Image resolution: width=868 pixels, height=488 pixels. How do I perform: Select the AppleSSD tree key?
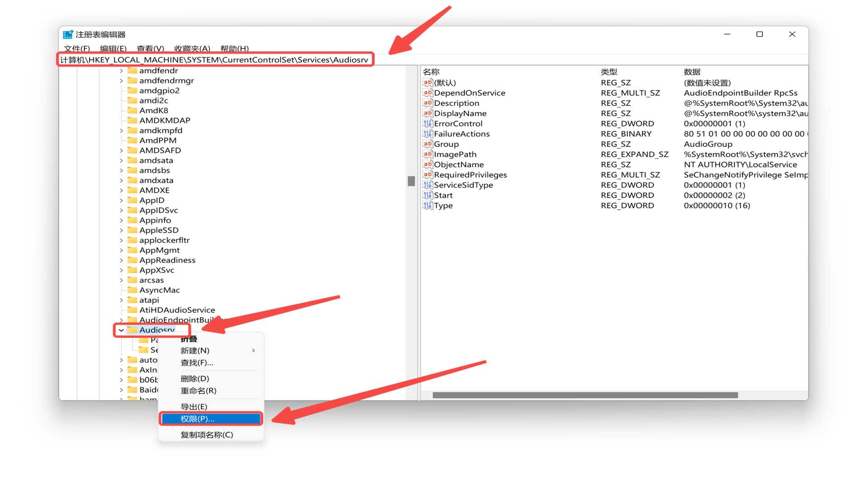point(159,230)
